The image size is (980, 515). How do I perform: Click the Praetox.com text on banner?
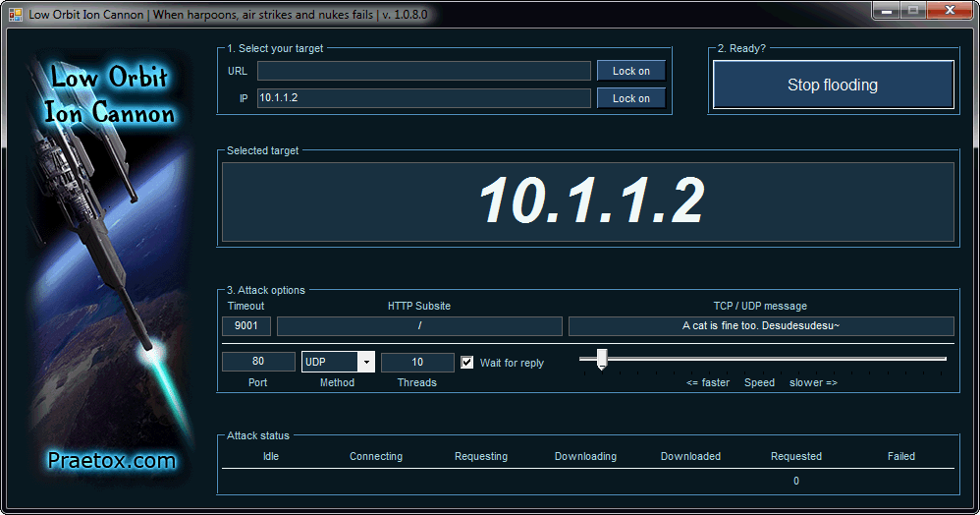tap(111, 461)
